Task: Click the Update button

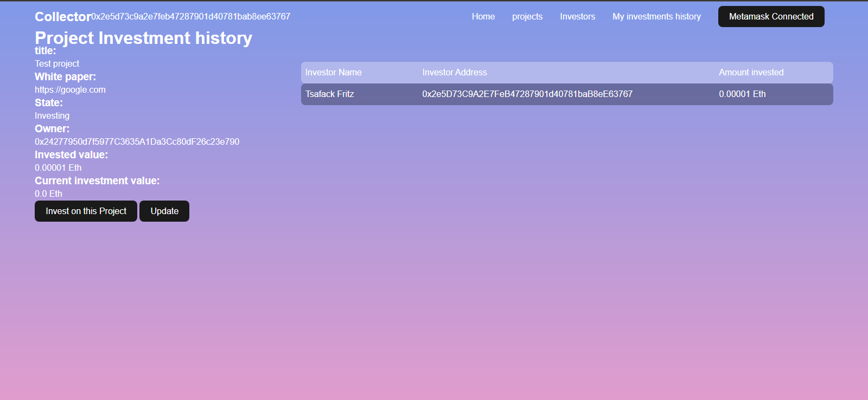Action: [x=164, y=211]
